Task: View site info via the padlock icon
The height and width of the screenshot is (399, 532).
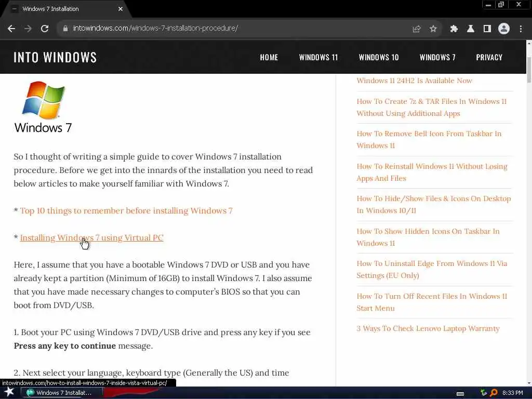Action: click(x=65, y=29)
